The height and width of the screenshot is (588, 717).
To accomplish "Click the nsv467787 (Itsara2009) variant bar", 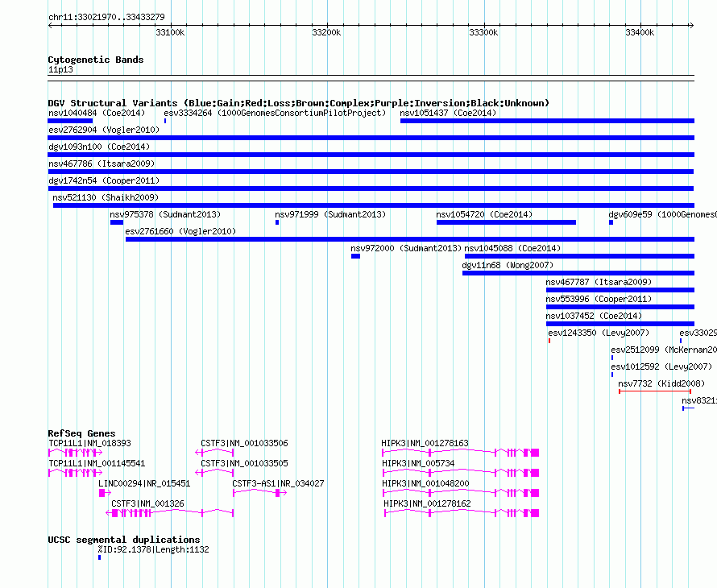I will tap(620, 290).
